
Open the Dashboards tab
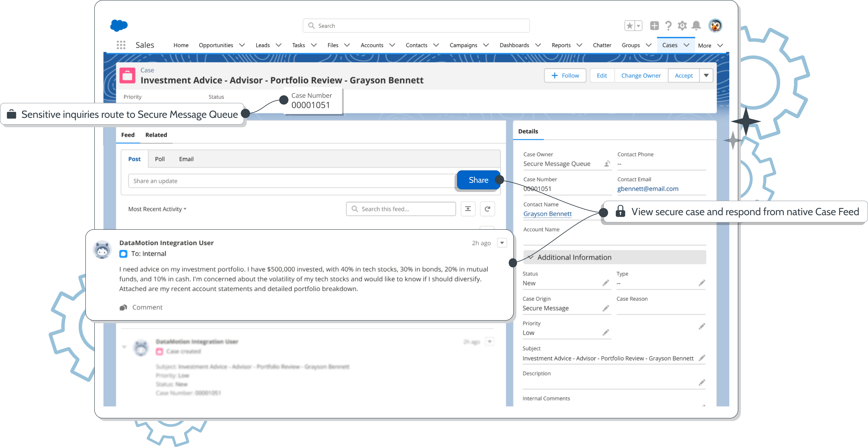[x=514, y=45]
